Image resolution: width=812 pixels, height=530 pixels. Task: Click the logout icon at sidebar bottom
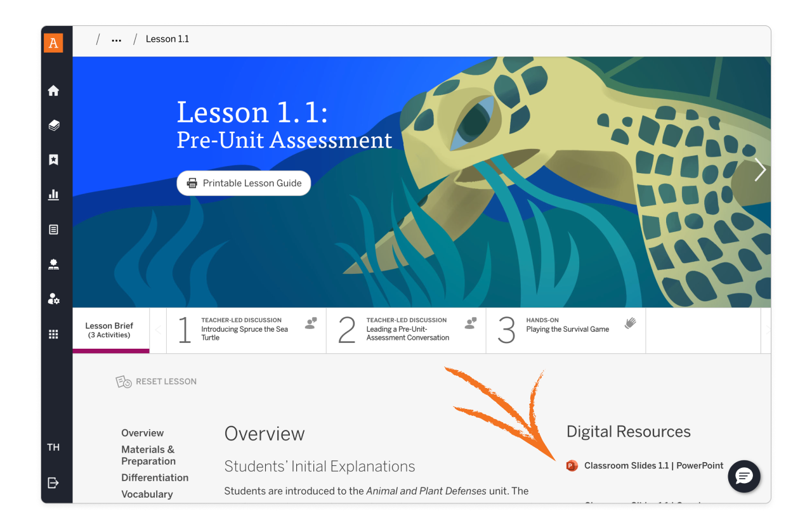pyautogui.click(x=54, y=482)
